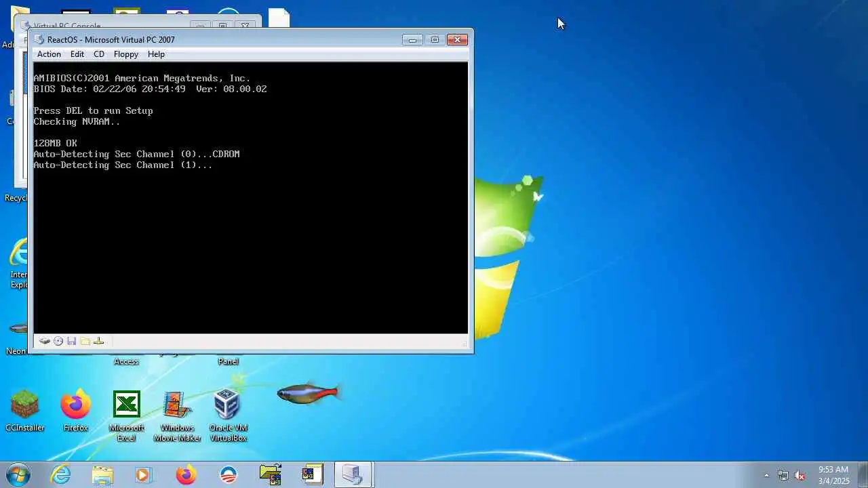Click the muted volume tray icon
This screenshot has height=488, width=868.
coord(800,475)
